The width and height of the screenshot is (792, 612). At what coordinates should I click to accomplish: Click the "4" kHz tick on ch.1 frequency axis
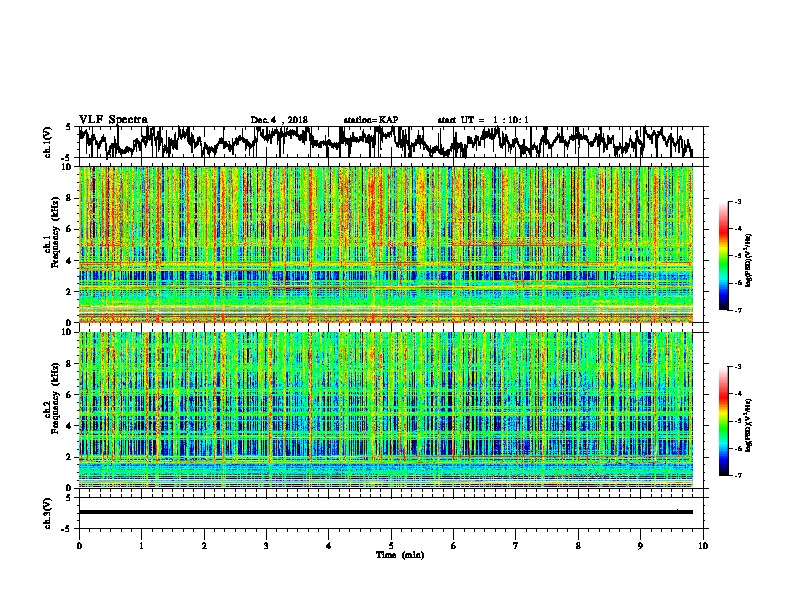pos(69,261)
